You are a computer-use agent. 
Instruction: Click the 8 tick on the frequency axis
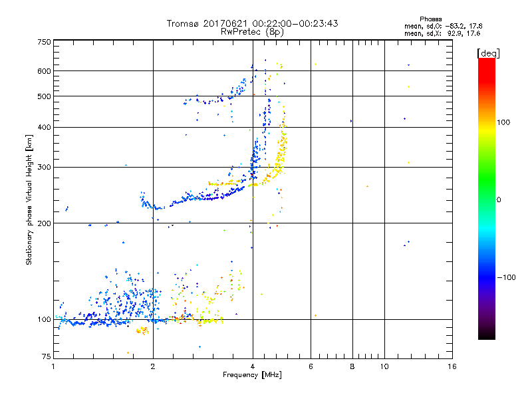(352, 367)
